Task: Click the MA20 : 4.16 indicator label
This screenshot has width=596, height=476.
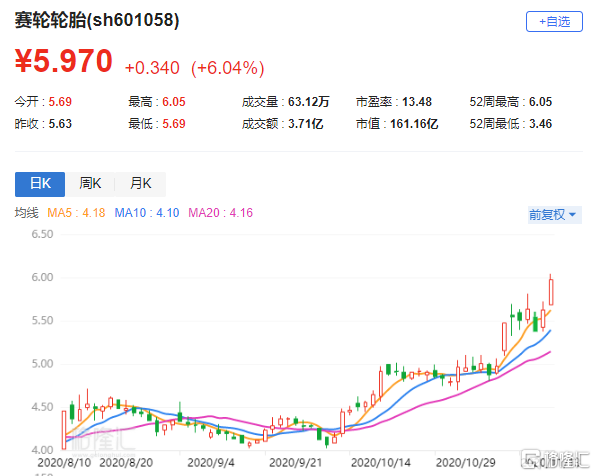Action: coord(220,213)
